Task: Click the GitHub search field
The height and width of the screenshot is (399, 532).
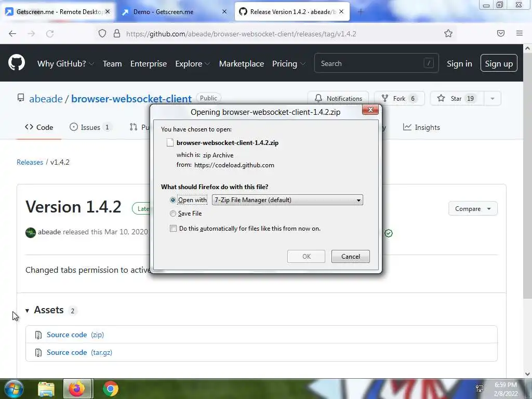Action: point(376,63)
